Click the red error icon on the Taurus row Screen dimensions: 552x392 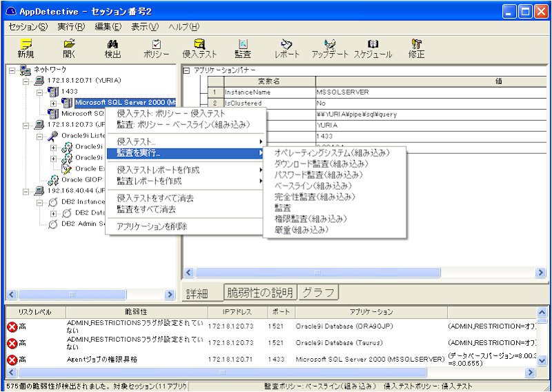(x=12, y=344)
